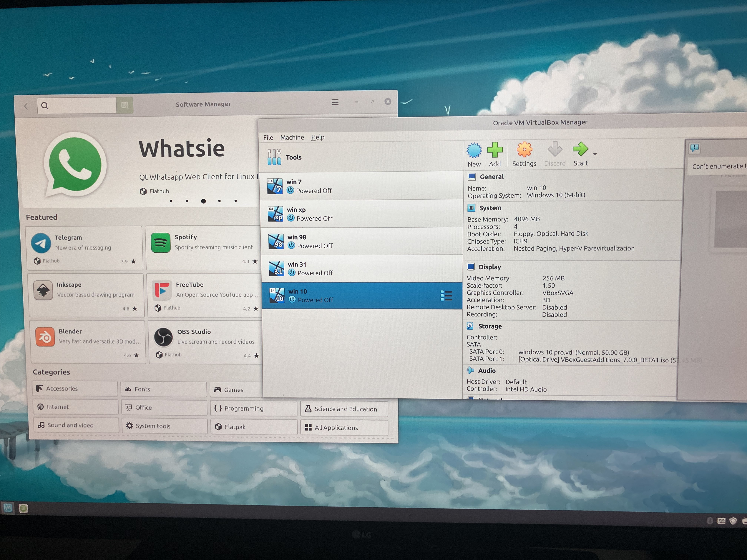Image resolution: width=747 pixels, height=560 pixels.
Task: Select the win 31 virtual machine
Action: point(362,269)
